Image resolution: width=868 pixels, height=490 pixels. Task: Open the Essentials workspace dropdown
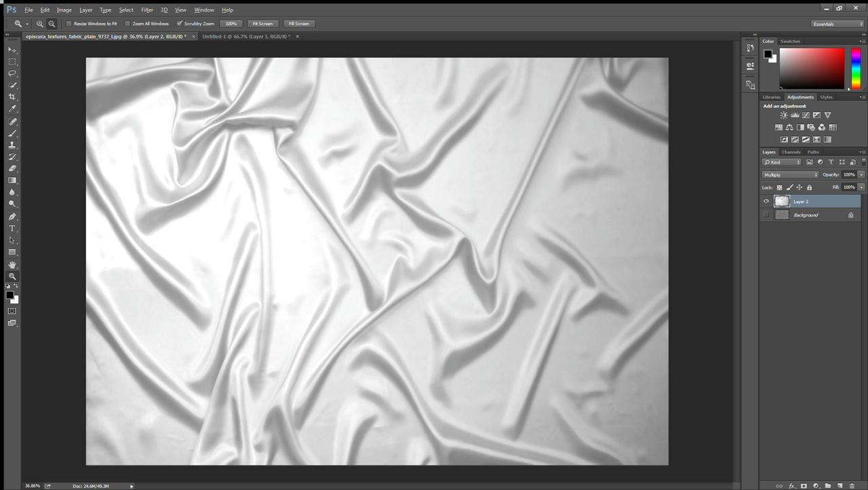[x=837, y=24]
